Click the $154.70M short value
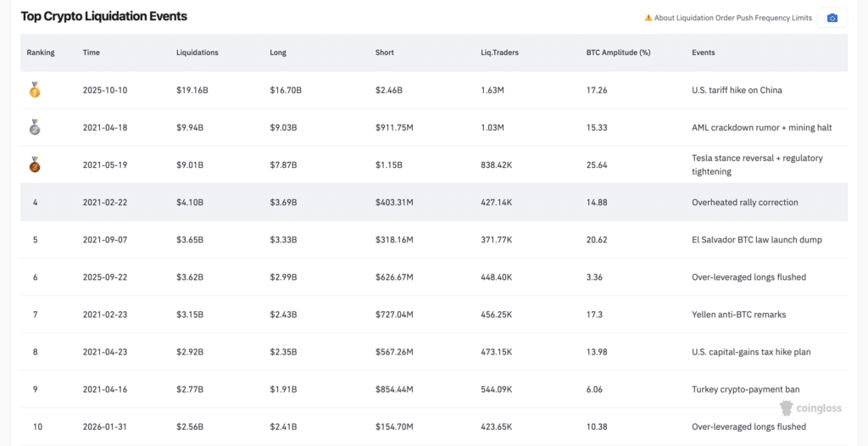 [x=393, y=426]
